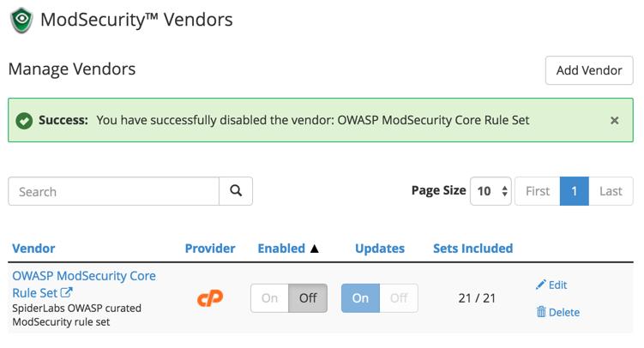Sort table by Sets Included column

tap(473, 249)
